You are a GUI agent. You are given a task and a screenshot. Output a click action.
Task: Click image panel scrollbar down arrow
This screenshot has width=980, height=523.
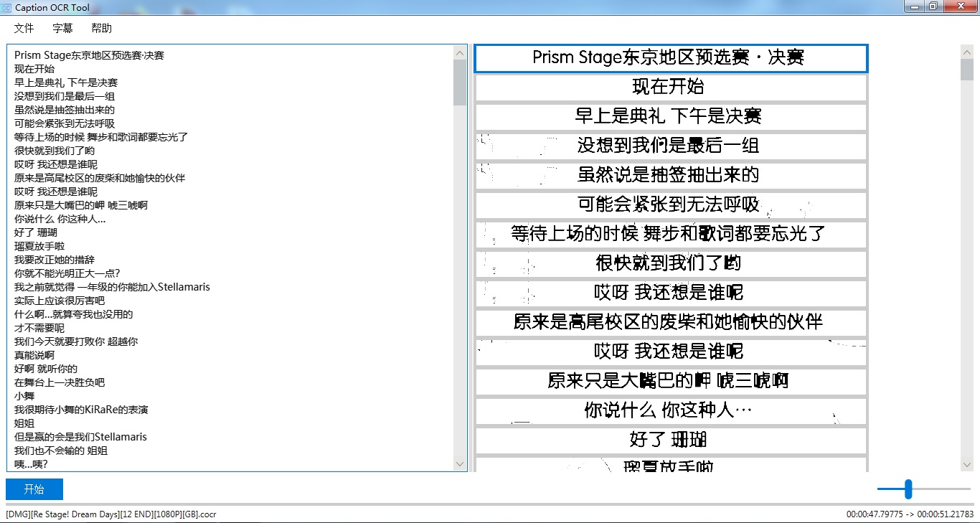[x=966, y=464]
